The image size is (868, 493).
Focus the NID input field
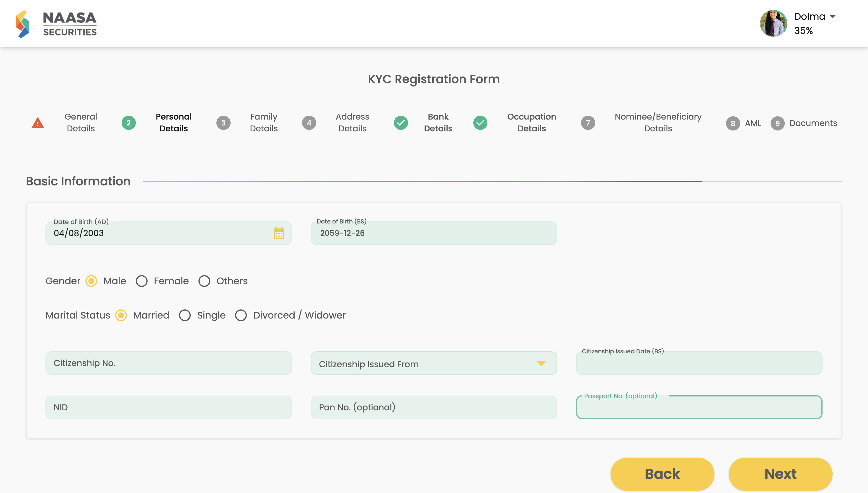(169, 407)
